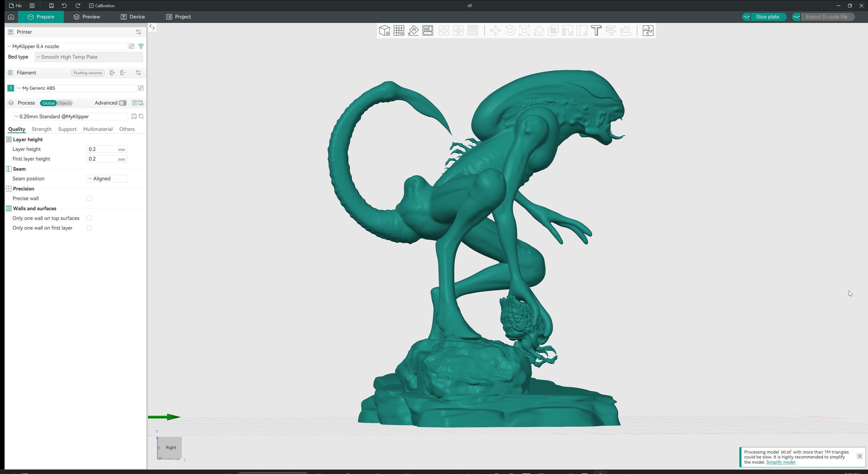The height and width of the screenshot is (474, 868).
Task: Activate the Auto orient tool
Action: point(414,31)
